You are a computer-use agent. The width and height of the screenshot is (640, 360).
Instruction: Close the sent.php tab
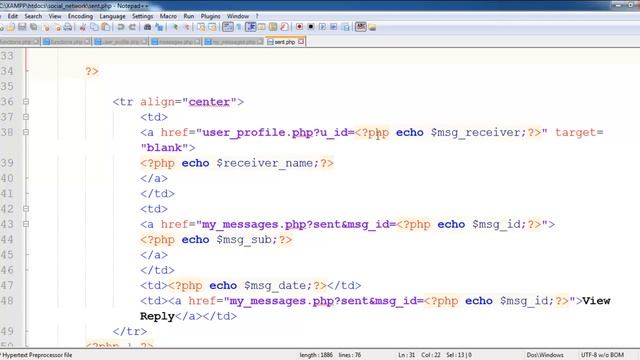click(x=301, y=42)
